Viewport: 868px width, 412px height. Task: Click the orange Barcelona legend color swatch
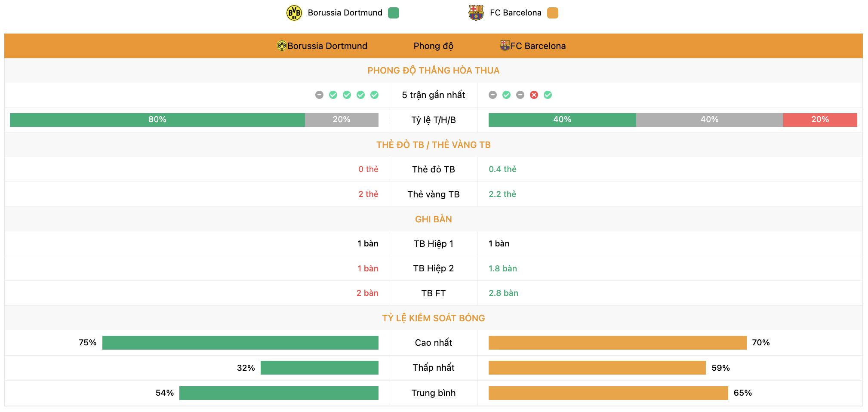(x=553, y=13)
